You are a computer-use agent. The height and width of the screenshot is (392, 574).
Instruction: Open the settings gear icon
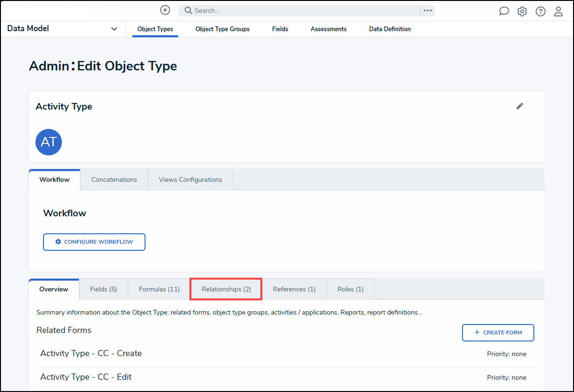tap(522, 11)
